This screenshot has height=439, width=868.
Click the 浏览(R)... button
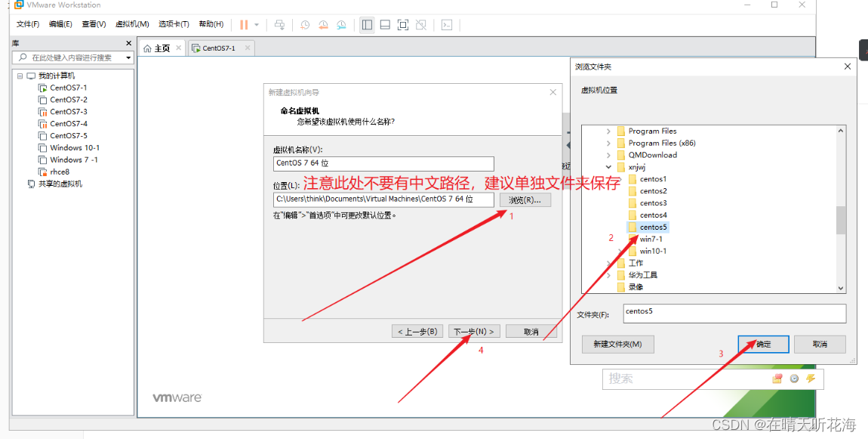click(525, 200)
